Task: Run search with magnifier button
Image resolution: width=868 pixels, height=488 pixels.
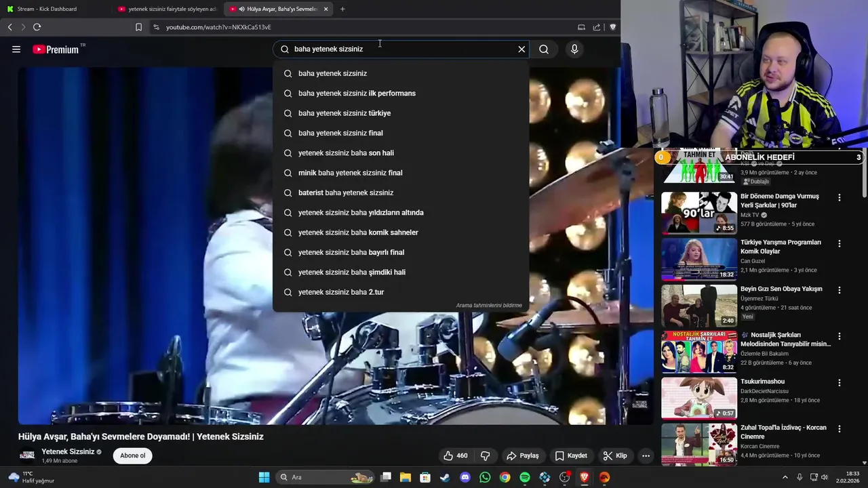Action: (544, 49)
